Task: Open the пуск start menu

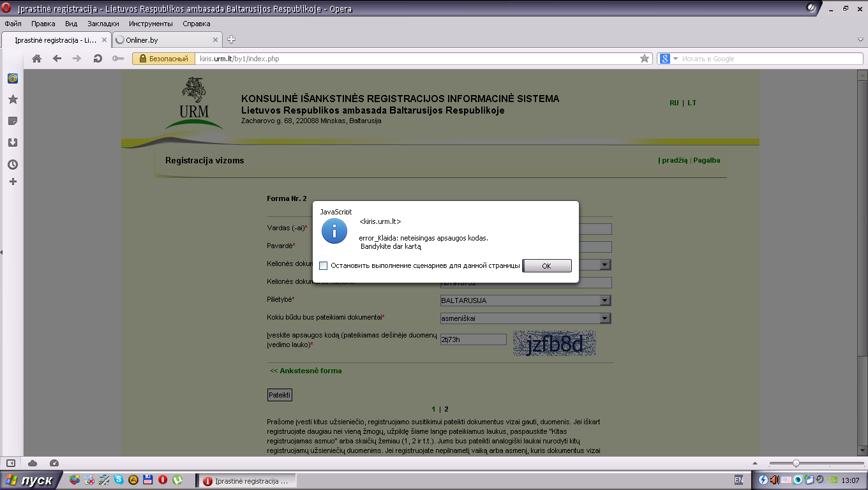Action: (31, 480)
